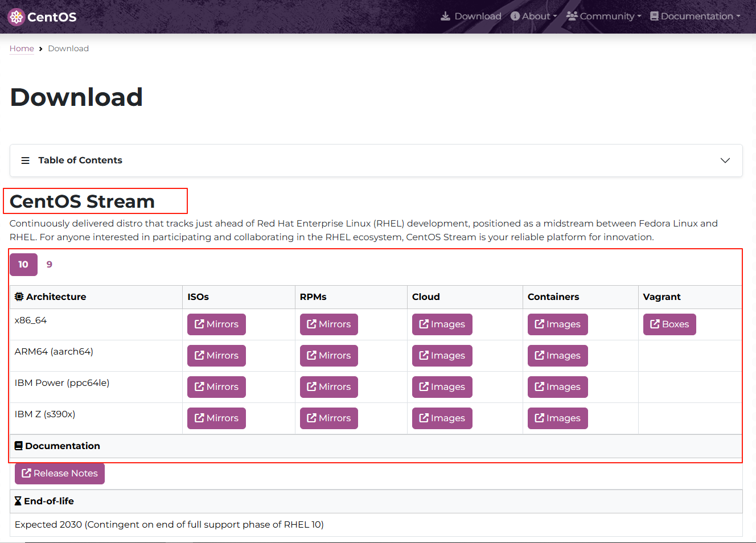Image resolution: width=756 pixels, height=543 pixels.
Task: Open IBM Power RPMs Mirrors button
Action: coord(329,387)
